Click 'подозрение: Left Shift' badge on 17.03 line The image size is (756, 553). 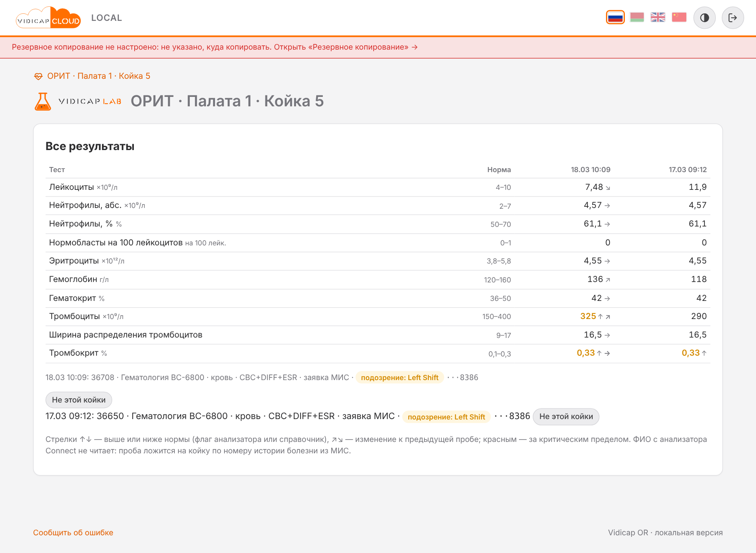tap(446, 417)
